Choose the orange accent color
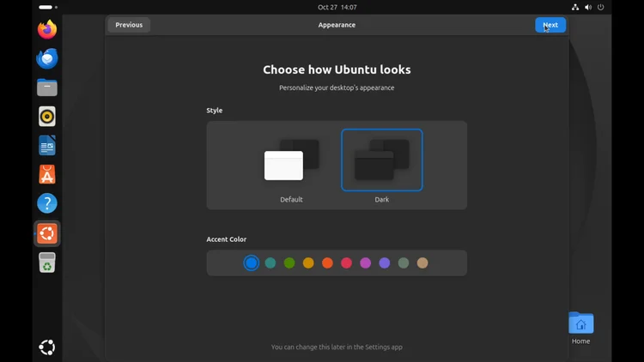 [327, 262]
